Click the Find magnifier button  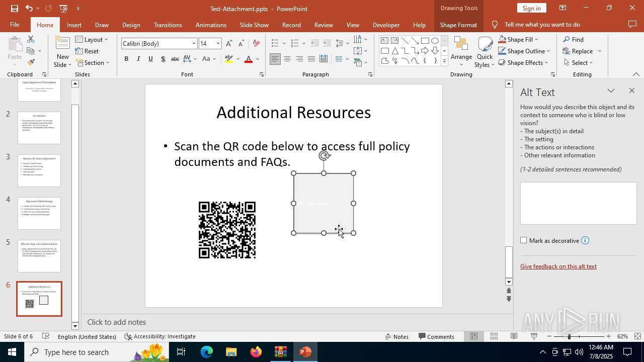pyautogui.click(x=573, y=39)
